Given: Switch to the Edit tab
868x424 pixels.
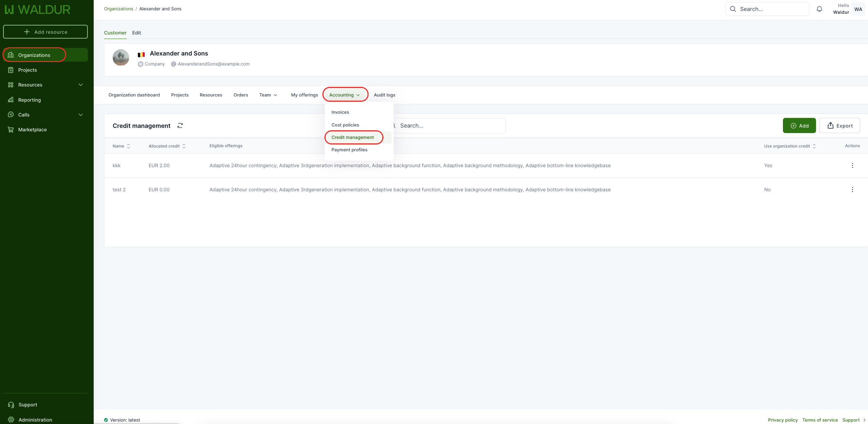Looking at the screenshot, I should pyautogui.click(x=136, y=33).
